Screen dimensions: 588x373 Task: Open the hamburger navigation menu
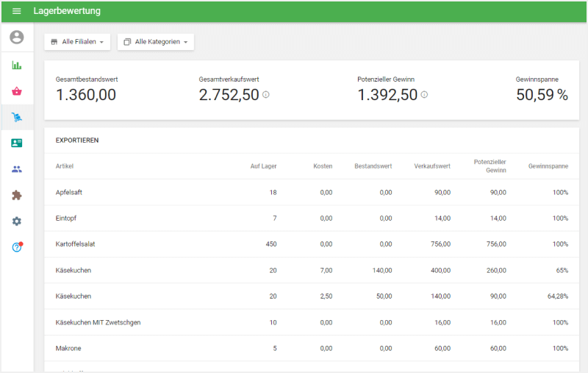point(17,11)
